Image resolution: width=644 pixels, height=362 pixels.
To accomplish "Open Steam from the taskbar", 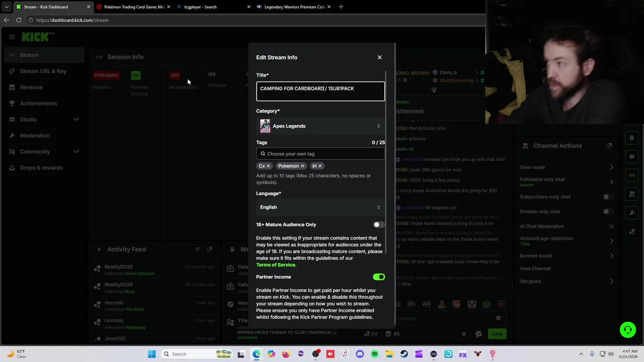I will tap(404, 354).
